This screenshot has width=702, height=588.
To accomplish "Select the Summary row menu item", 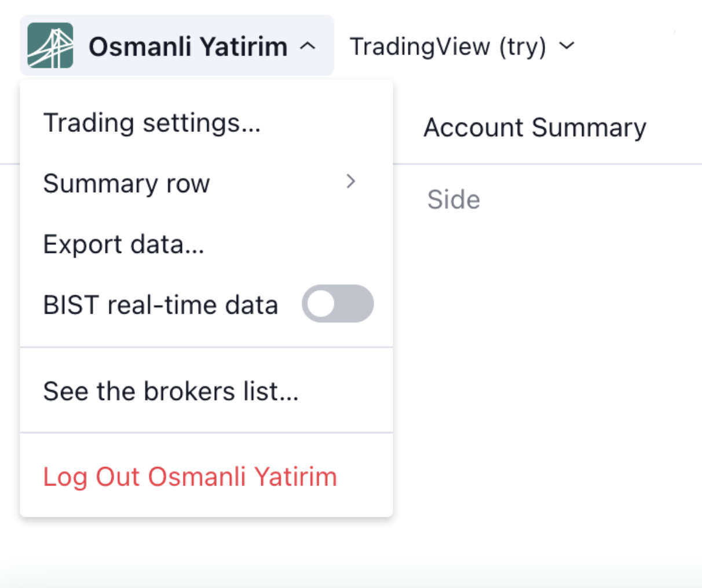I will 126,183.
